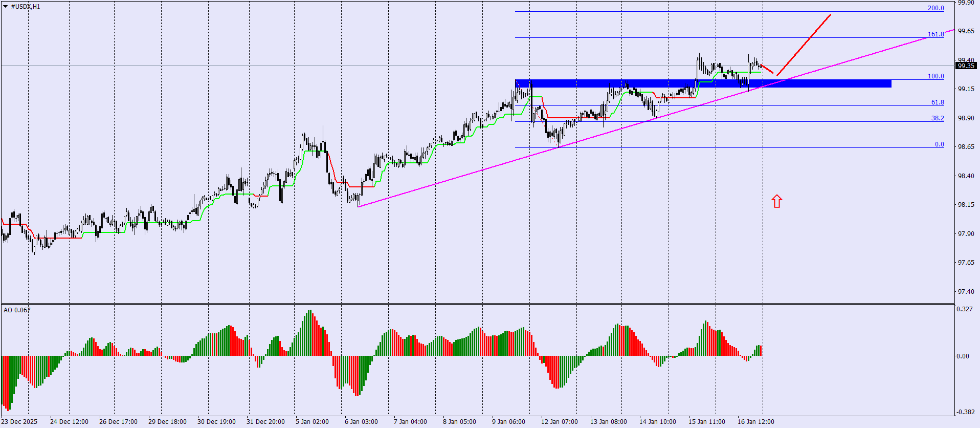The height and width of the screenshot is (428, 980).
Task: Click the current price tag 99.35
Action: click(x=966, y=66)
